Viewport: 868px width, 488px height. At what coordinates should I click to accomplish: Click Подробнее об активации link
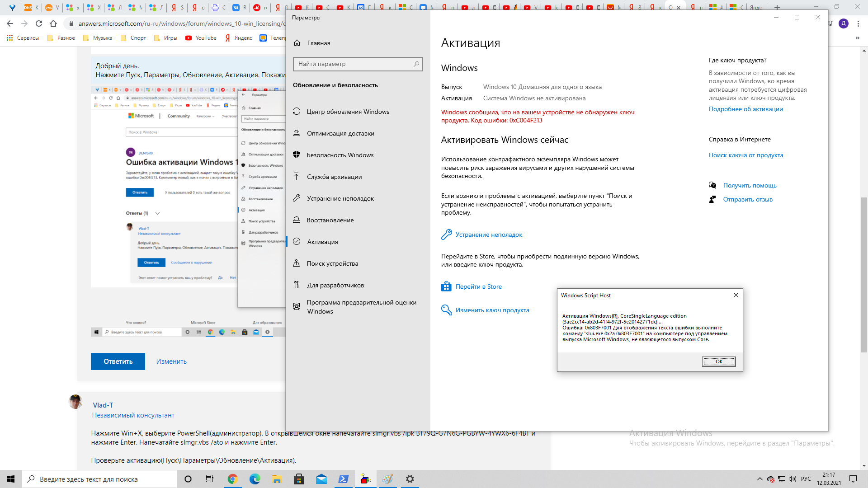click(745, 109)
